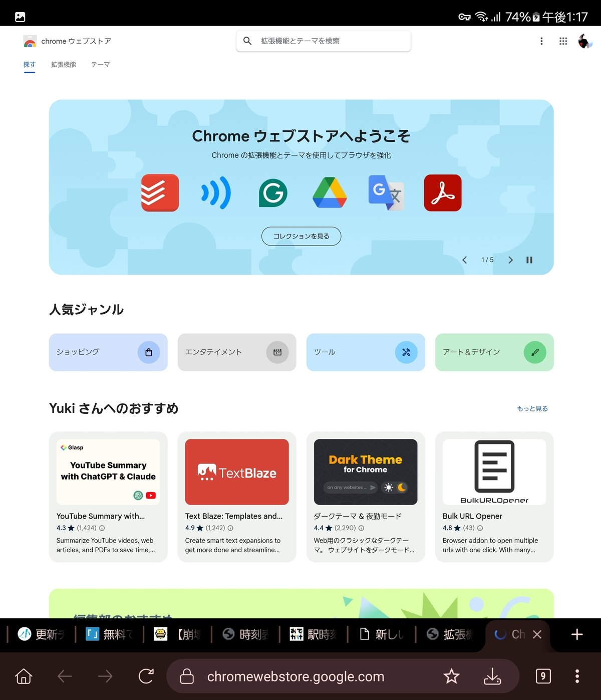
Task: Tap the image icon in status bar
Action: [20, 17]
